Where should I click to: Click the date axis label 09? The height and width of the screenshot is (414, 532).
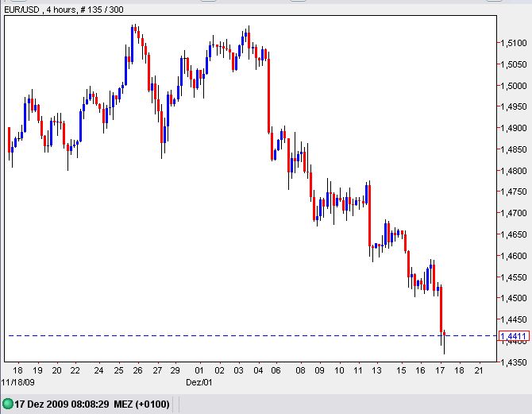pos(320,370)
